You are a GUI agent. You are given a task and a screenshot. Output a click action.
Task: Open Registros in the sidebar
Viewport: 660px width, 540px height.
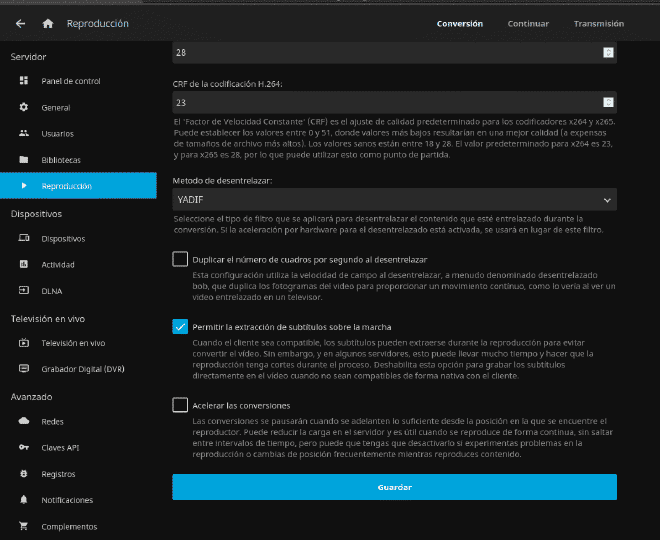(x=78, y=474)
